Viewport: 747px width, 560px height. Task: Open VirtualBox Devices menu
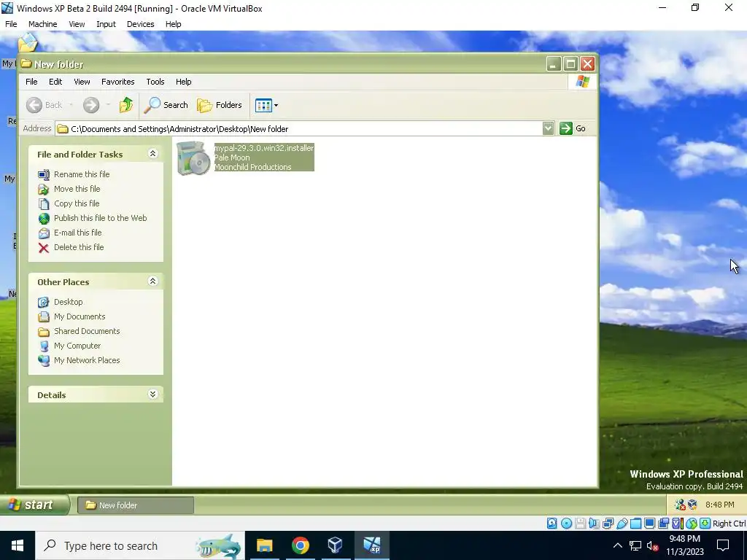coord(141,24)
